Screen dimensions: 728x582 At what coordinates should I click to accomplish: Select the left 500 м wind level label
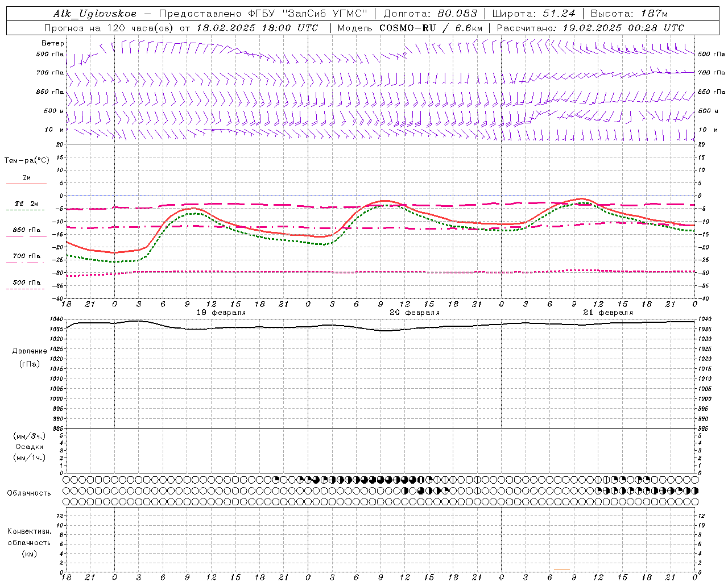pyautogui.click(x=55, y=111)
